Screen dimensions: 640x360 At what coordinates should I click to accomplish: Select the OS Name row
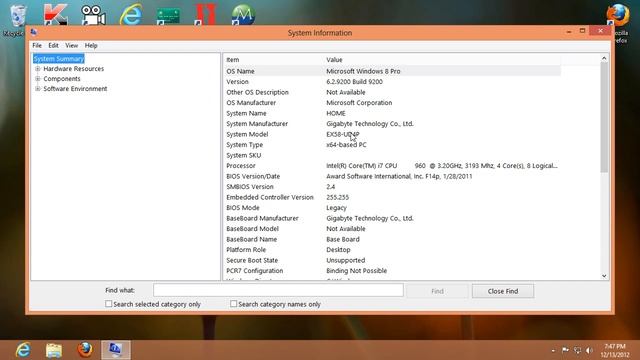[392, 71]
